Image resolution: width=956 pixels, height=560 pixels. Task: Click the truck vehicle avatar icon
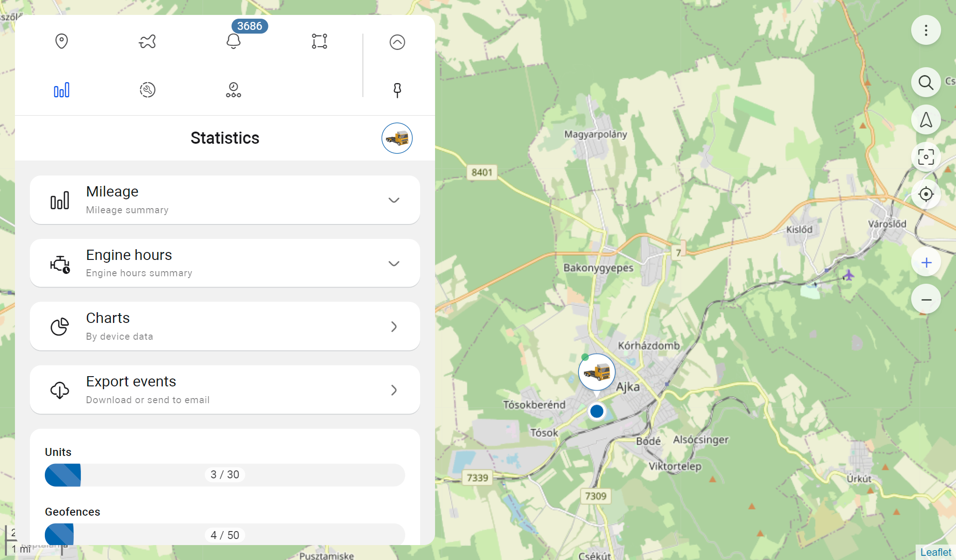pyautogui.click(x=397, y=138)
